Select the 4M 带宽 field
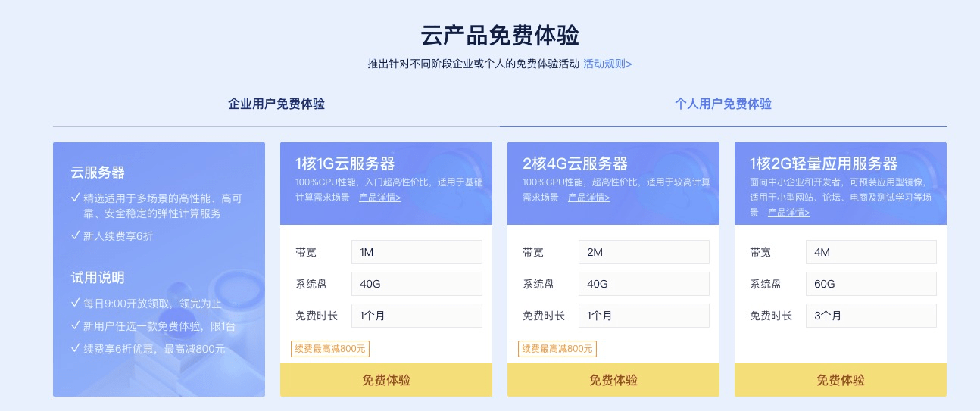This screenshot has width=980, height=411. 871,252
